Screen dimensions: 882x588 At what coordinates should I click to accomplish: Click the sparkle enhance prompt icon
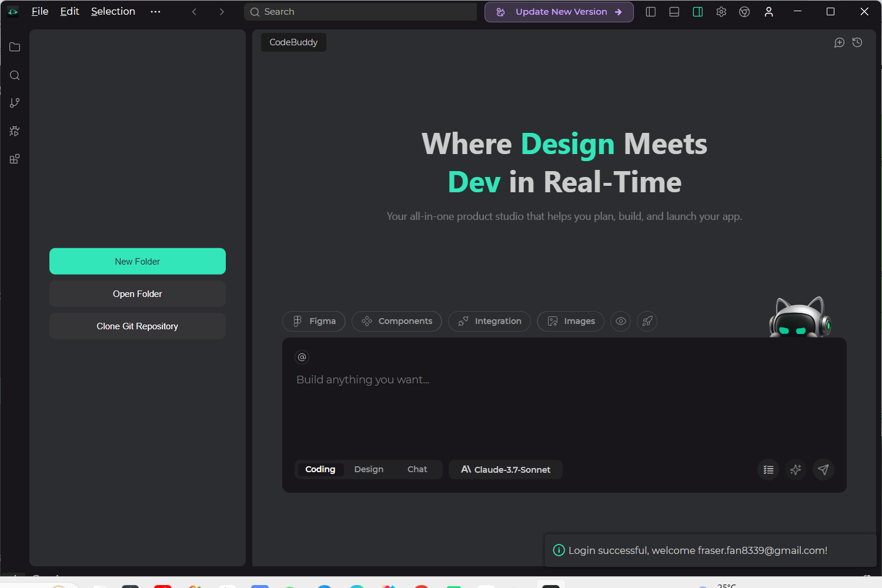click(x=796, y=469)
